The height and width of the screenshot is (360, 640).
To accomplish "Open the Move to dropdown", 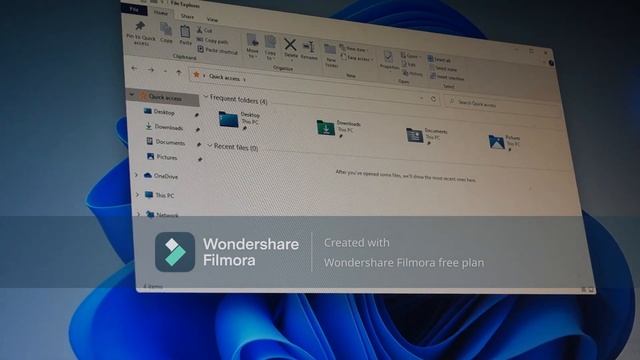I will [x=252, y=45].
